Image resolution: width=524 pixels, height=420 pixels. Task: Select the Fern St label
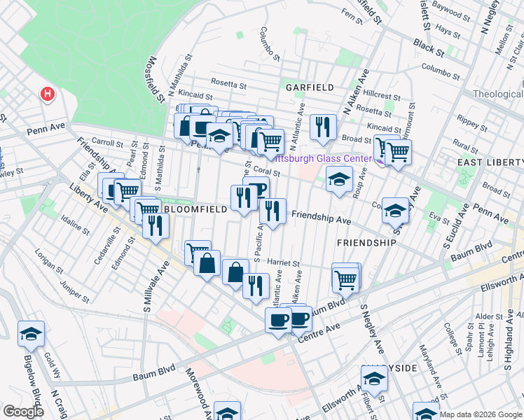[352, 16]
